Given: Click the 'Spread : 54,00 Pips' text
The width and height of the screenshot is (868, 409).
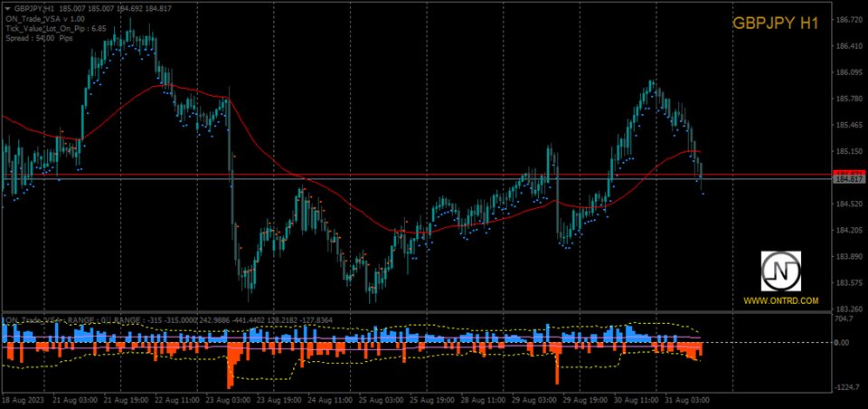Looking at the screenshot, I should [39, 38].
